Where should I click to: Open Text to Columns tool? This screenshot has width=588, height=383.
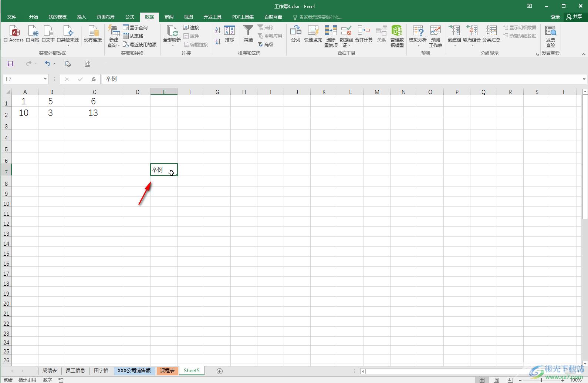pyautogui.click(x=296, y=34)
